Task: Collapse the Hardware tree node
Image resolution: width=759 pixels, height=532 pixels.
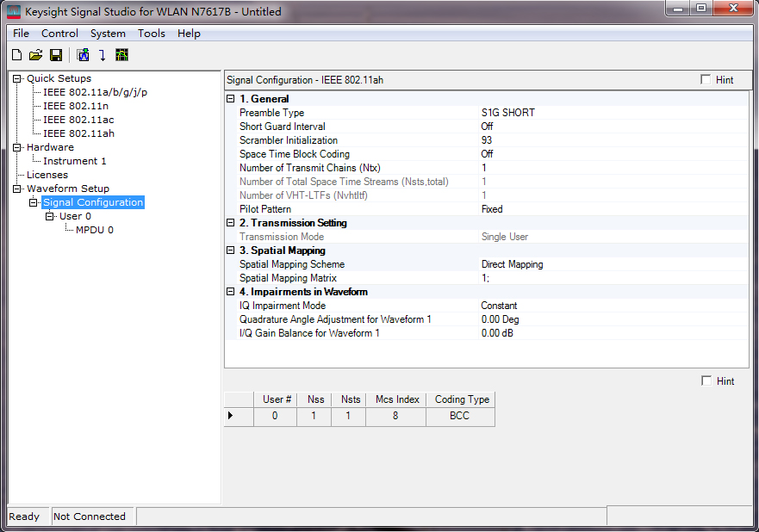Action: point(17,147)
